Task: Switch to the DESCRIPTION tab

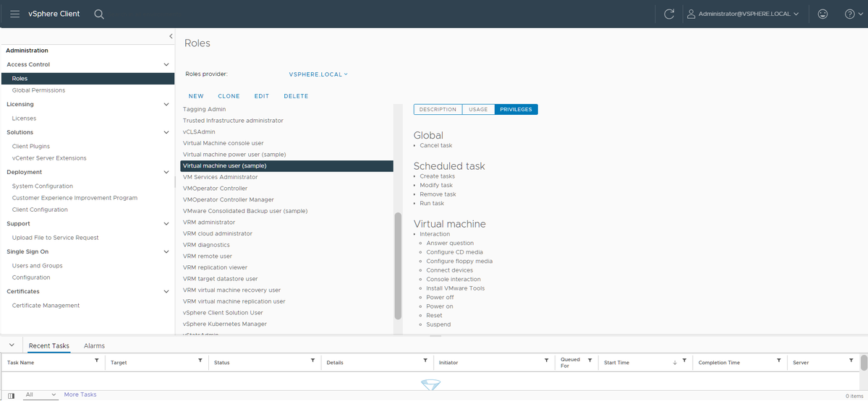Action: pos(438,110)
